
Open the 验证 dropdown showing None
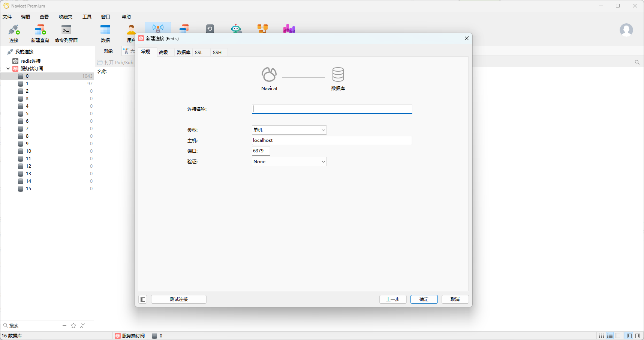[x=289, y=161]
